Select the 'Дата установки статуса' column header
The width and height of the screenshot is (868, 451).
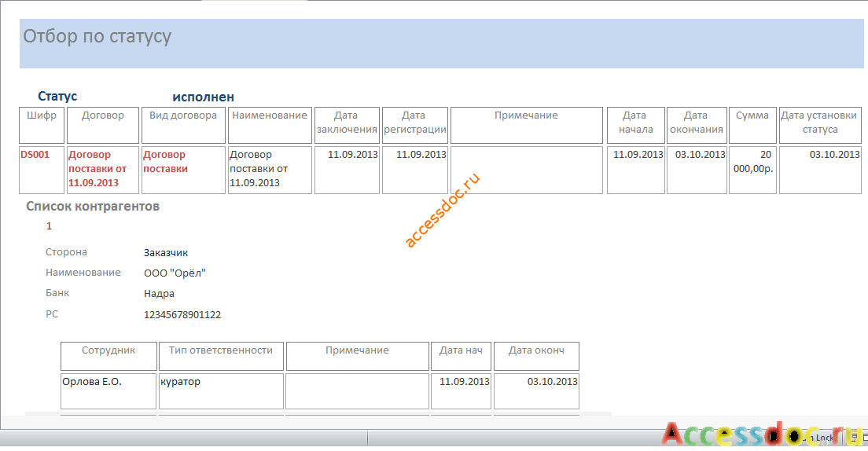pyautogui.click(x=820, y=125)
